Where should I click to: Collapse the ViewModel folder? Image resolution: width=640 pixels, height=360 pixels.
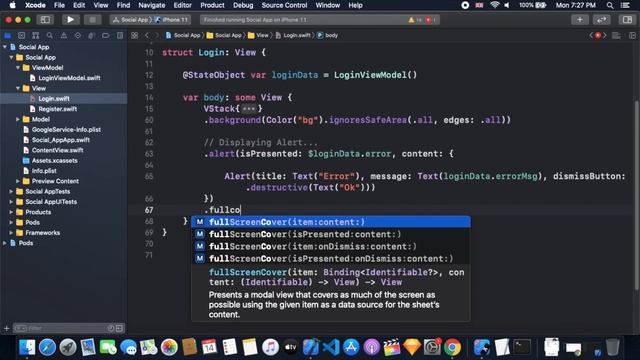[18, 68]
